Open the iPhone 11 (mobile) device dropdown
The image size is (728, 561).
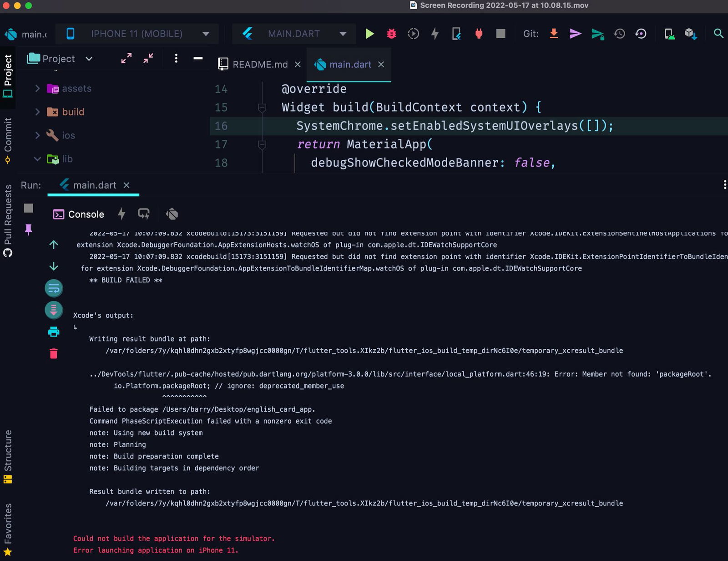tap(136, 34)
